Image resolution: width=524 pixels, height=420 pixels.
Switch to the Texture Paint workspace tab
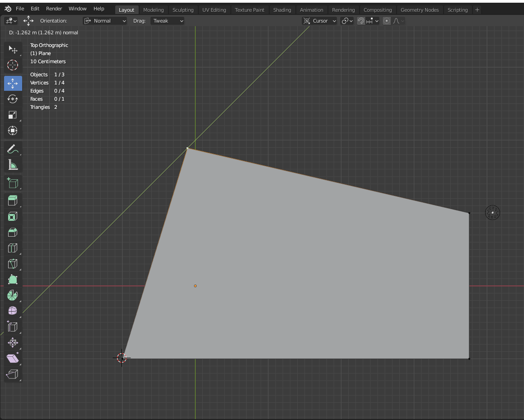(250, 10)
